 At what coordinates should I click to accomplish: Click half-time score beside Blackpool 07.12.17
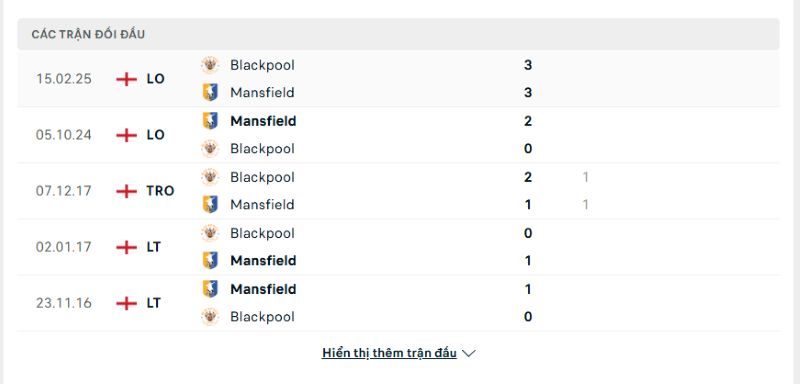pos(586,177)
